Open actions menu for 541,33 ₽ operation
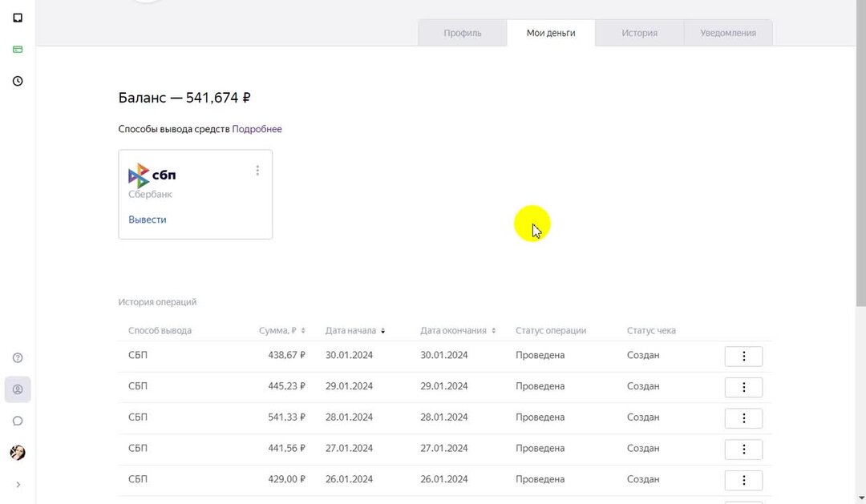Screen dimensions: 866x504 pos(743,418)
